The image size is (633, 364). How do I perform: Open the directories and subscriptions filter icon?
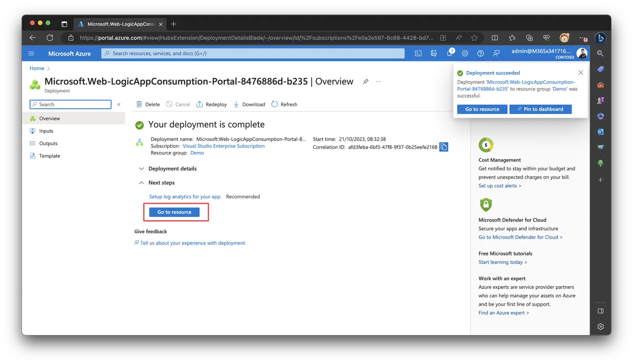pos(434,53)
